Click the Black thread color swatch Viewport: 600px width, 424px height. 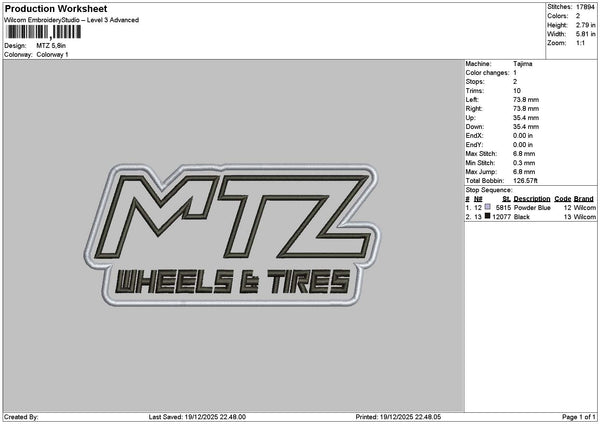point(488,216)
